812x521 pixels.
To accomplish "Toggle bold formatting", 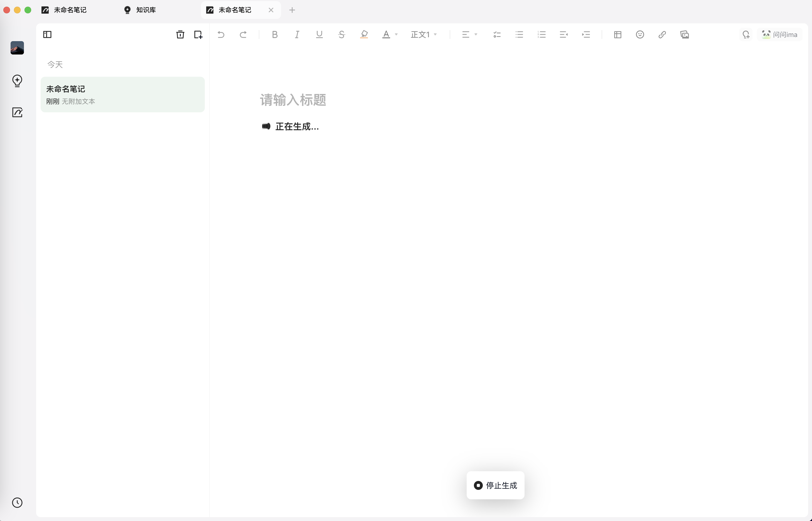I will coord(275,34).
